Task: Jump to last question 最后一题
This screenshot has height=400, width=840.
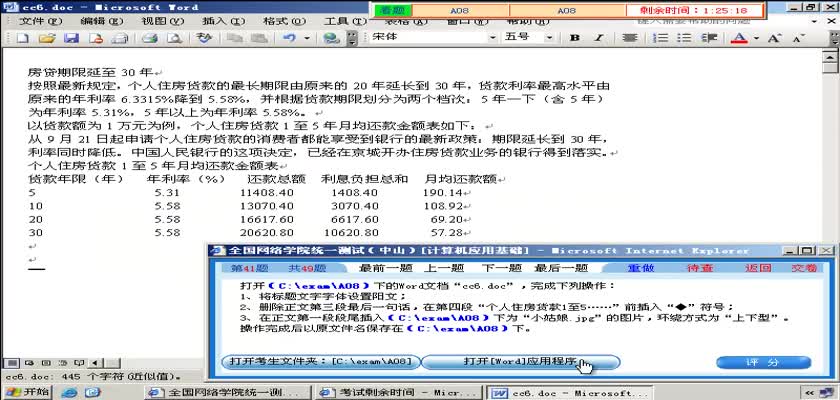Action: click(561, 268)
